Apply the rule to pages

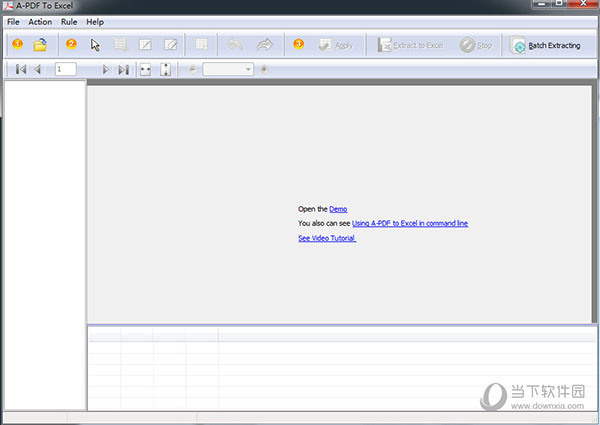pos(336,45)
